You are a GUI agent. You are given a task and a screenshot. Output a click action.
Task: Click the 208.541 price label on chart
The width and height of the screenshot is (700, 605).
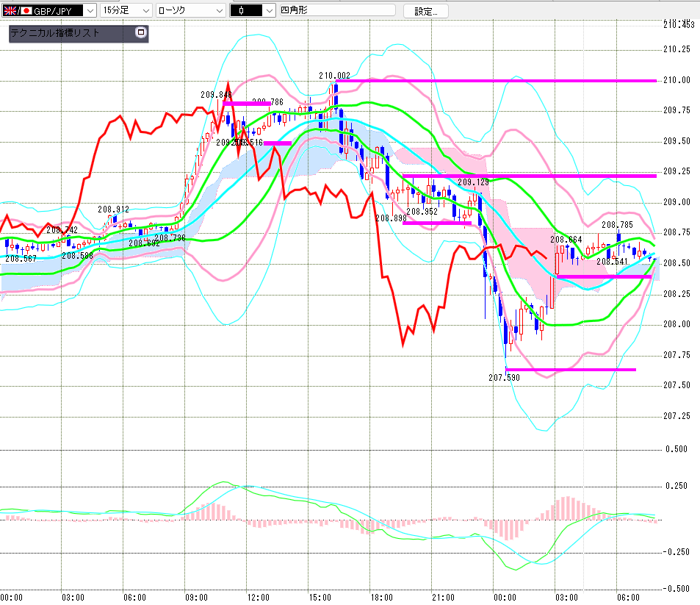point(612,262)
